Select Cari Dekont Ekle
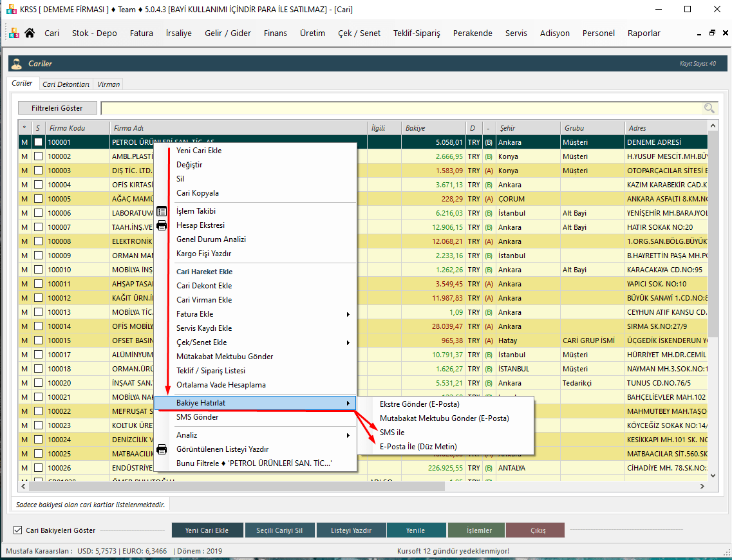Screen dimensions: 732x560 click(x=256, y=286)
